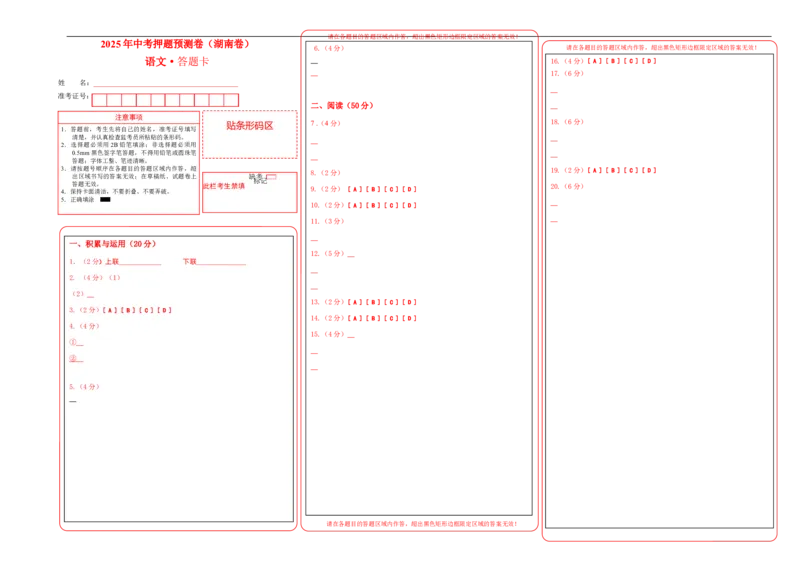800x566 pixels.
Task: Click 正确填涂 instruction item 5
Action: 86,200
